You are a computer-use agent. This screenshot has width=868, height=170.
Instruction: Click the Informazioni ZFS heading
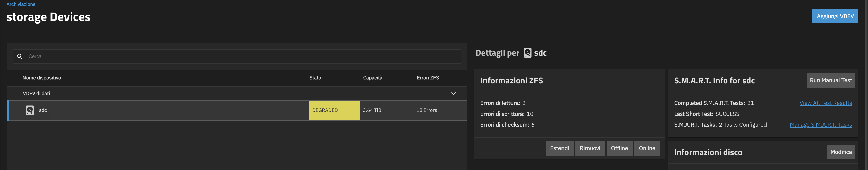512,81
